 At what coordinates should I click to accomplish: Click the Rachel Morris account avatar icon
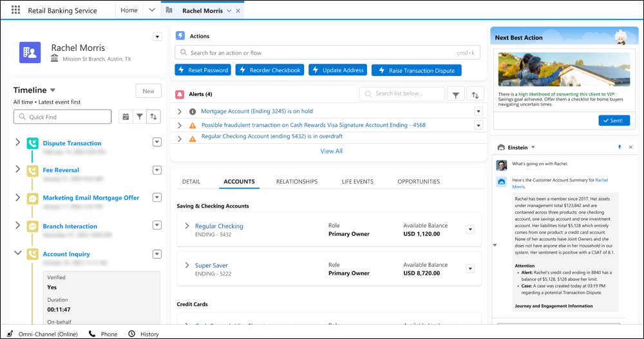click(30, 52)
